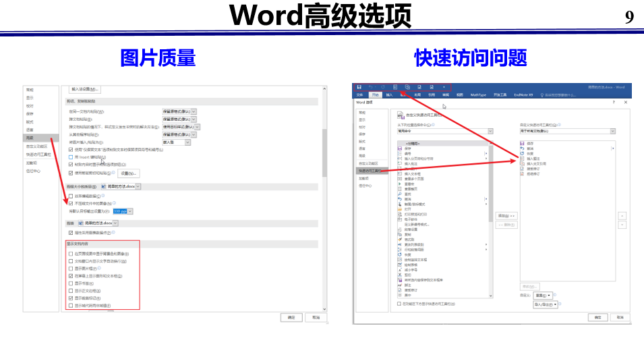
Task: Open the 文件 ribbon tab
Action: coord(360,95)
